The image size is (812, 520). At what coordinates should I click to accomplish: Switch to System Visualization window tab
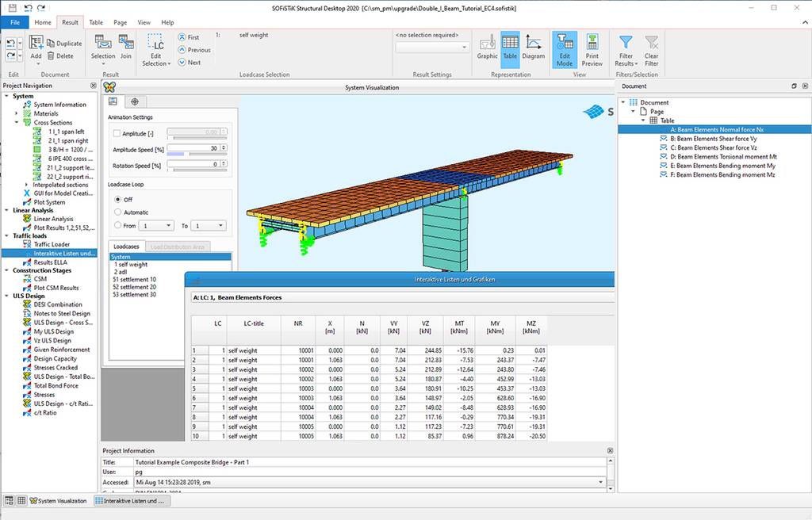(x=58, y=501)
